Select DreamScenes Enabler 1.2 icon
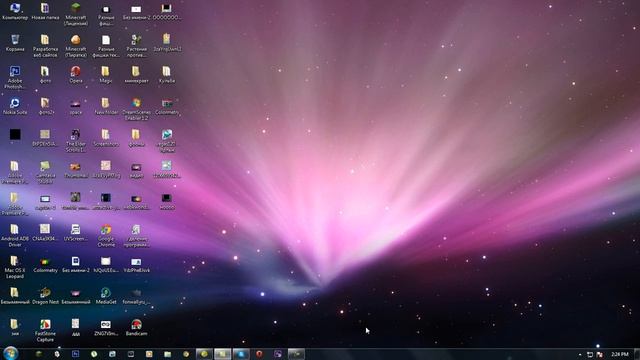This screenshot has height=360, width=640. (x=136, y=109)
